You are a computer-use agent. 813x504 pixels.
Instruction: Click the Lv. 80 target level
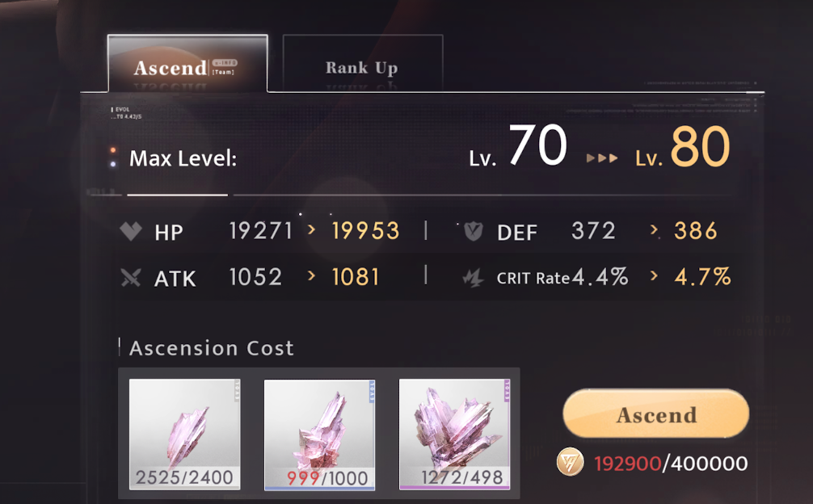point(682,148)
